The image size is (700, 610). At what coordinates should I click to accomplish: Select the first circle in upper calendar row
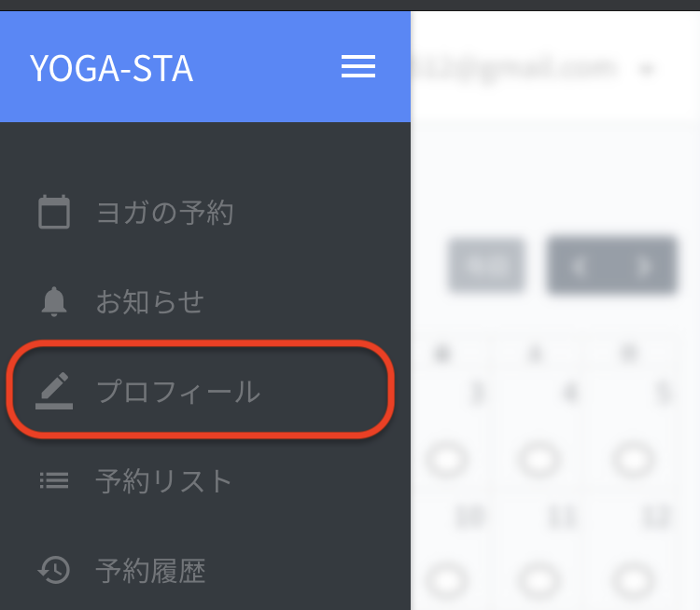click(x=447, y=459)
